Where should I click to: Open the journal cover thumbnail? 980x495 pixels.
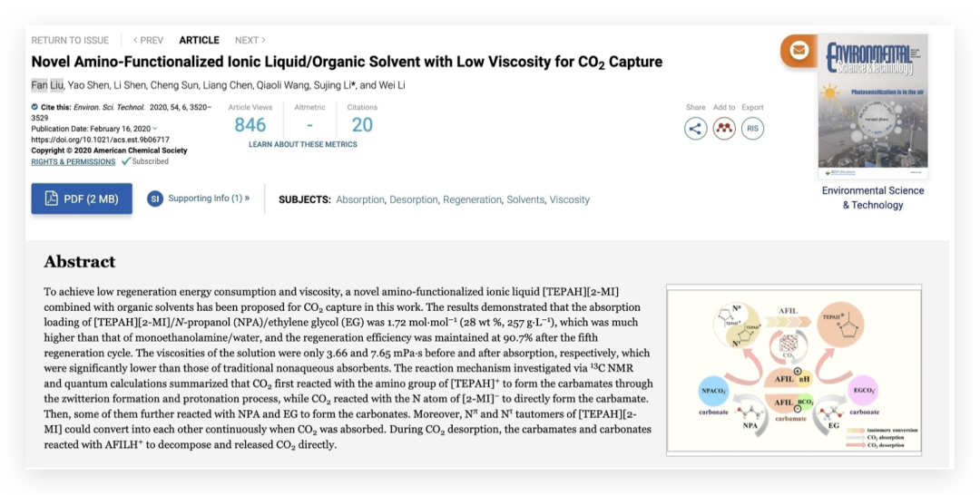(872, 106)
